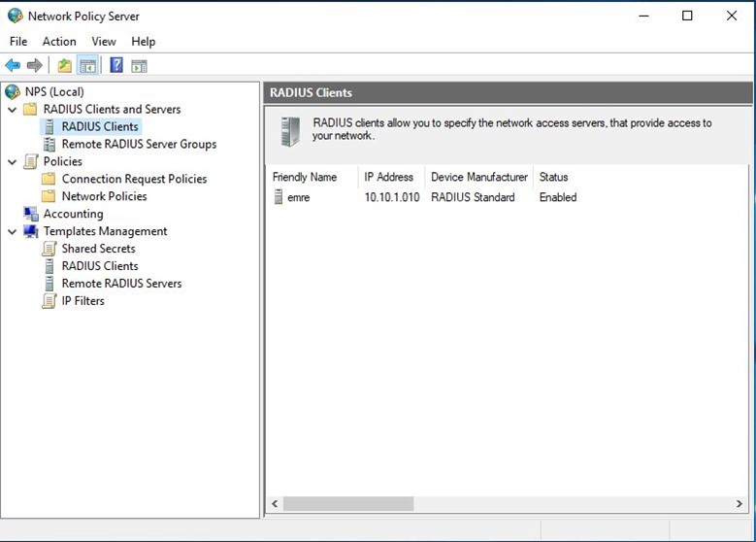
Task: Open Remote RADIUS Servers template label
Action: [x=121, y=284]
